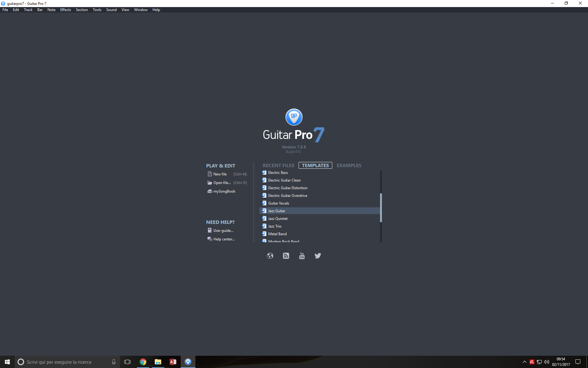Open the website globe icon
The height and width of the screenshot is (368, 588).
coord(270,256)
